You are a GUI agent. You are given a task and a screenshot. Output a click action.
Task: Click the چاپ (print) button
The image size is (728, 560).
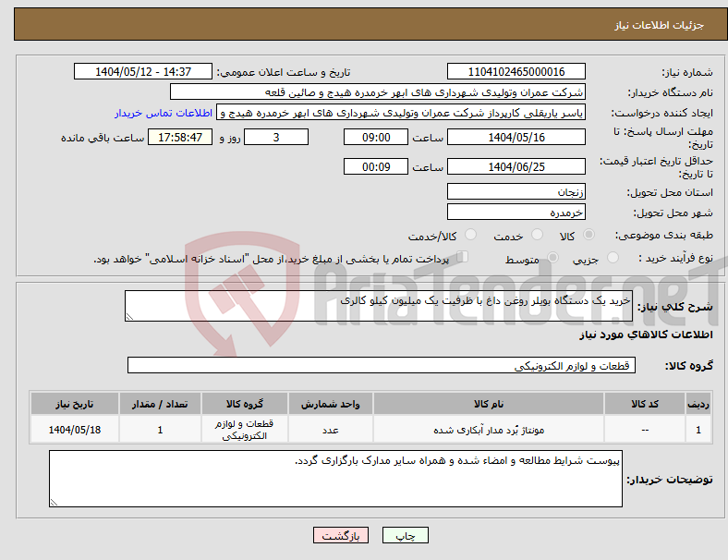point(405,535)
